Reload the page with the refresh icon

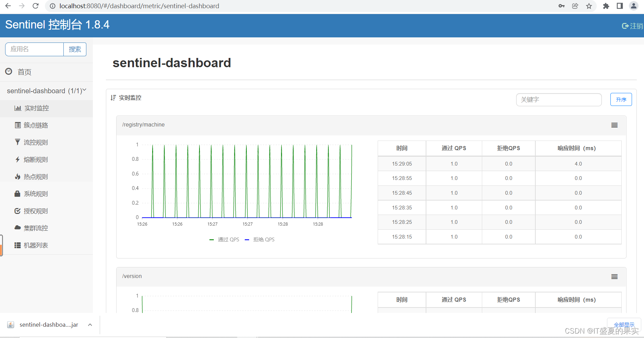pos(35,6)
